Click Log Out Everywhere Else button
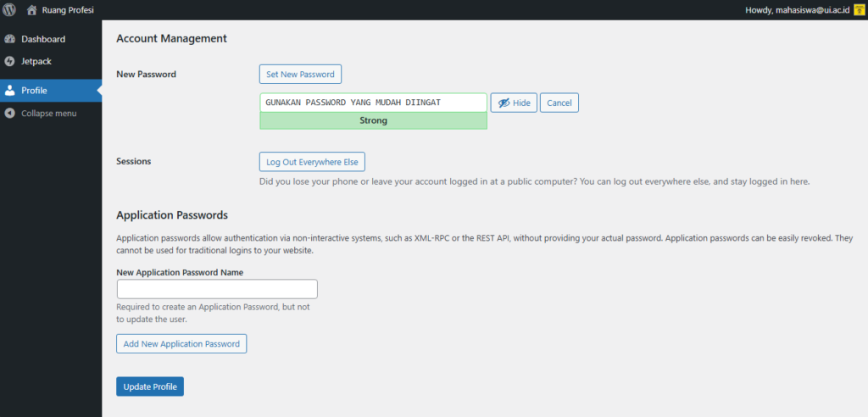 (312, 162)
